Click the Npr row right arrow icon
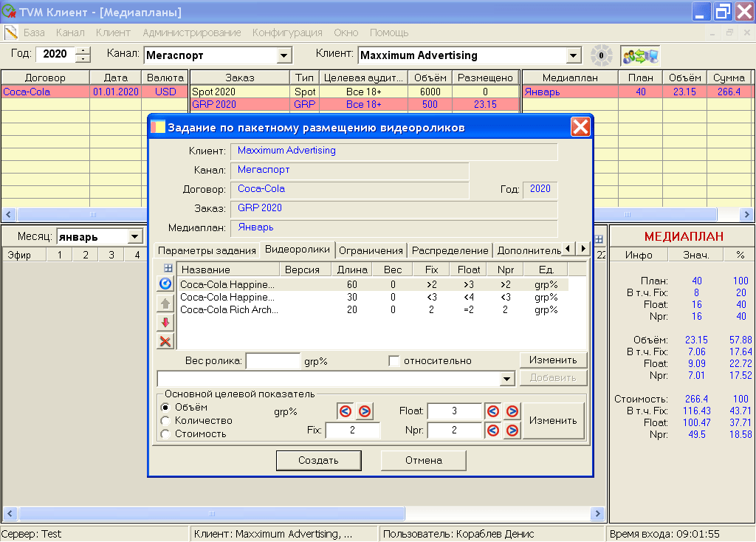 click(512, 430)
